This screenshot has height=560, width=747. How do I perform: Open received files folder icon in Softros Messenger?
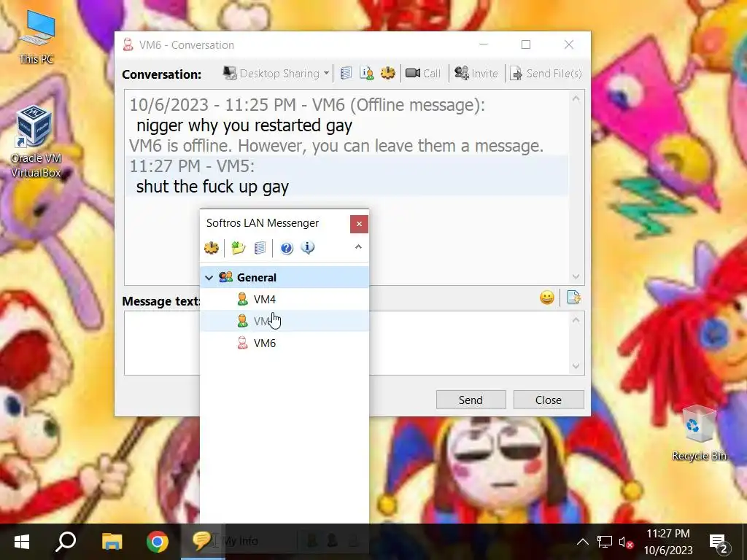[x=238, y=248]
